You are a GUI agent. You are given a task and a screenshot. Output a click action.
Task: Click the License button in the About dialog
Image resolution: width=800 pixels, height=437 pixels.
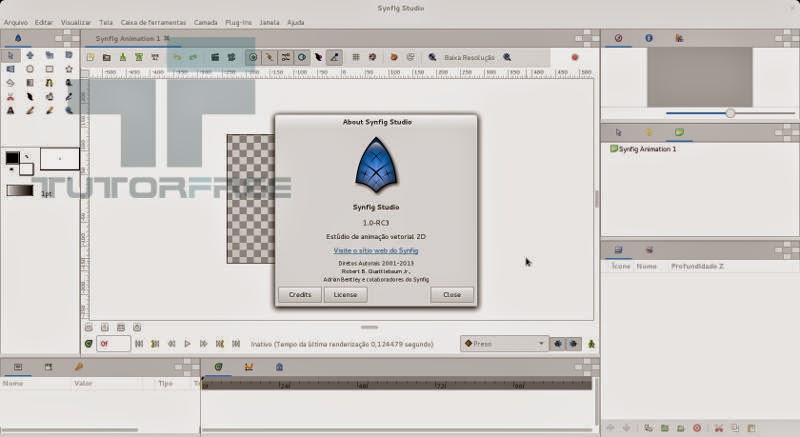[x=345, y=295]
